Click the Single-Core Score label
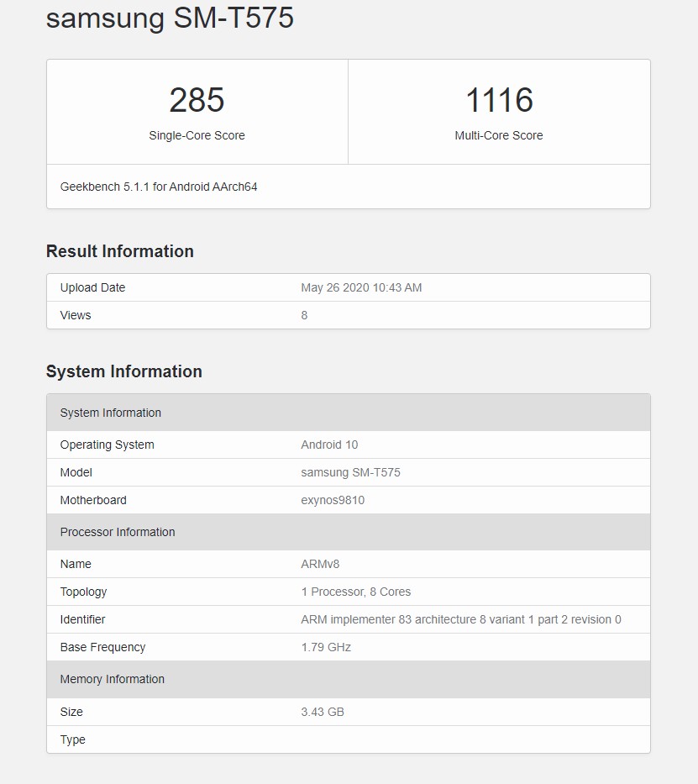This screenshot has height=784, width=698. (x=197, y=135)
